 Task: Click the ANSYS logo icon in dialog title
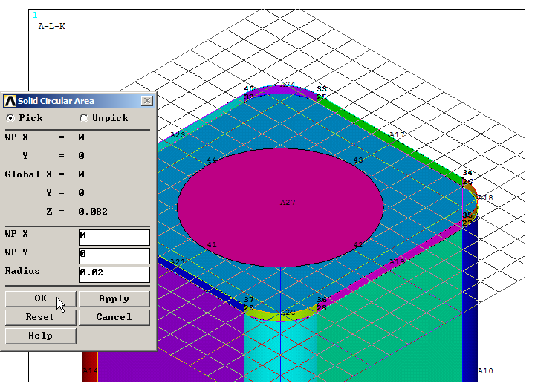coord(10,101)
